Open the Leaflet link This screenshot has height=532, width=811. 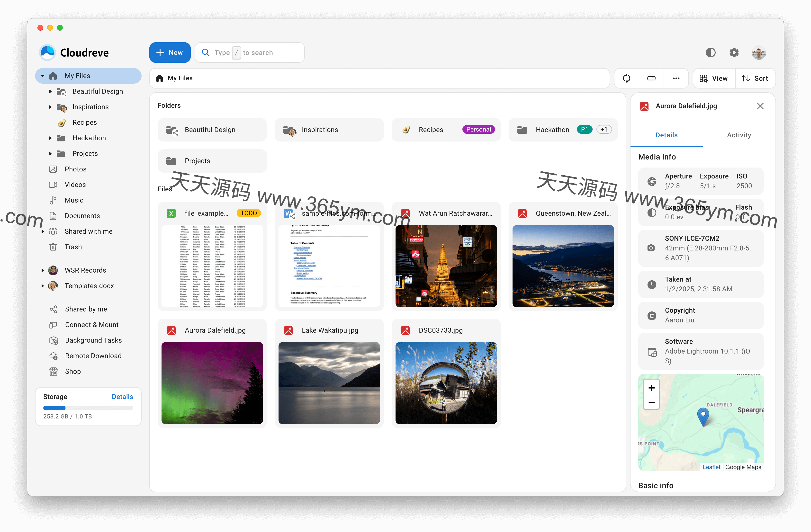[x=711, y=467]
